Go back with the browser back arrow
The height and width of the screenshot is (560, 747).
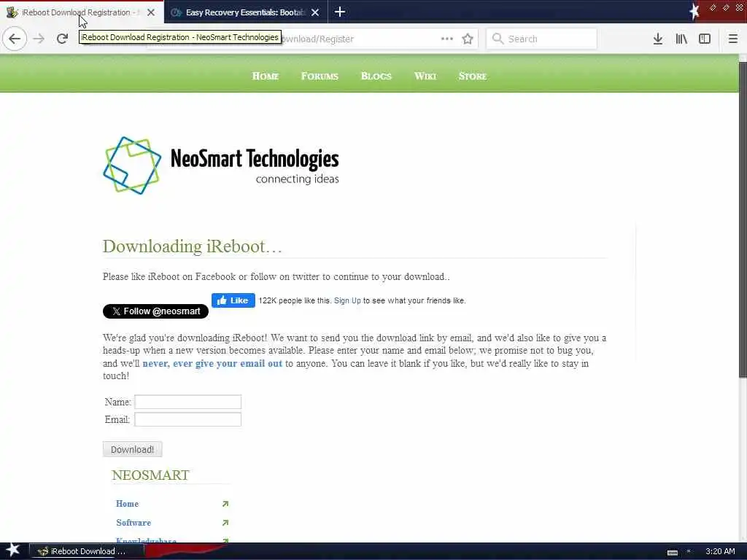pyautogui.click(x=15, y=39)
